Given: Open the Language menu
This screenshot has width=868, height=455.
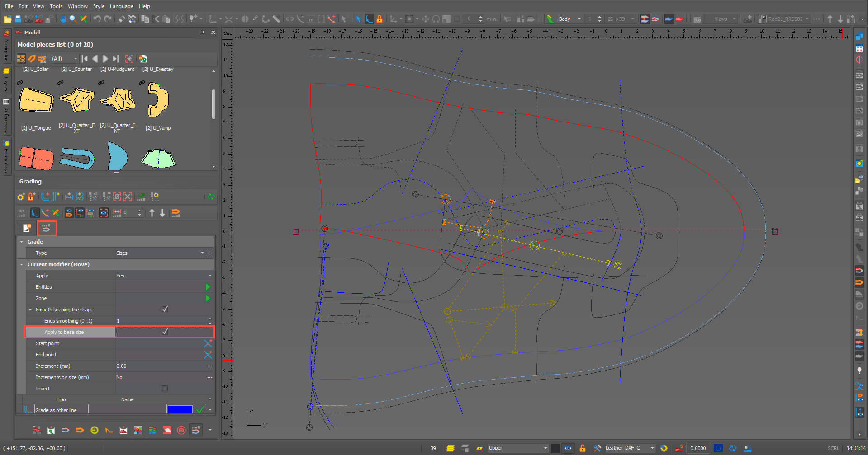Looking at the screenshot, I should [121, 6].
